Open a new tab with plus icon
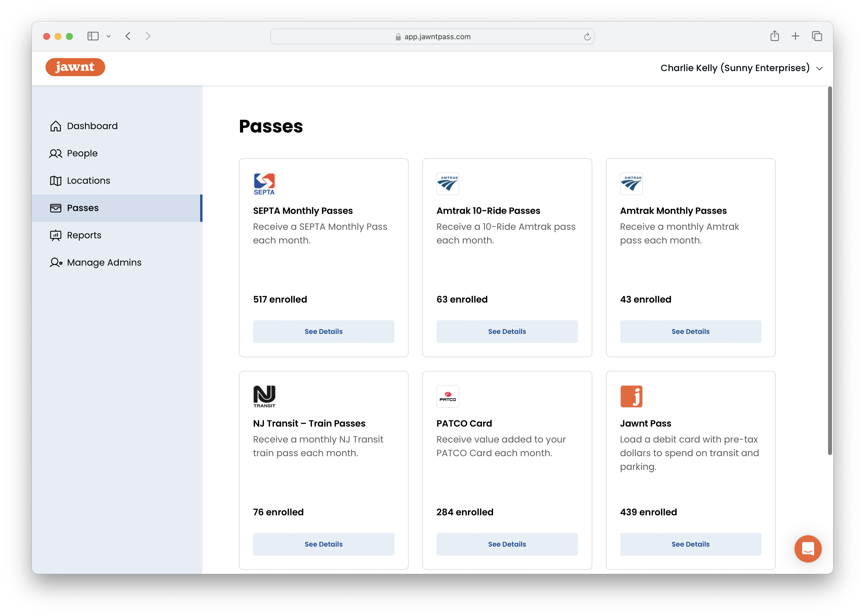 tap(795, 36)
